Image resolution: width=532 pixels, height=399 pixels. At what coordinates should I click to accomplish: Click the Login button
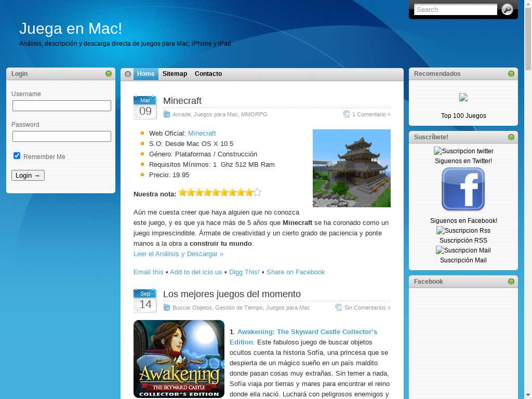click(28, 176)
